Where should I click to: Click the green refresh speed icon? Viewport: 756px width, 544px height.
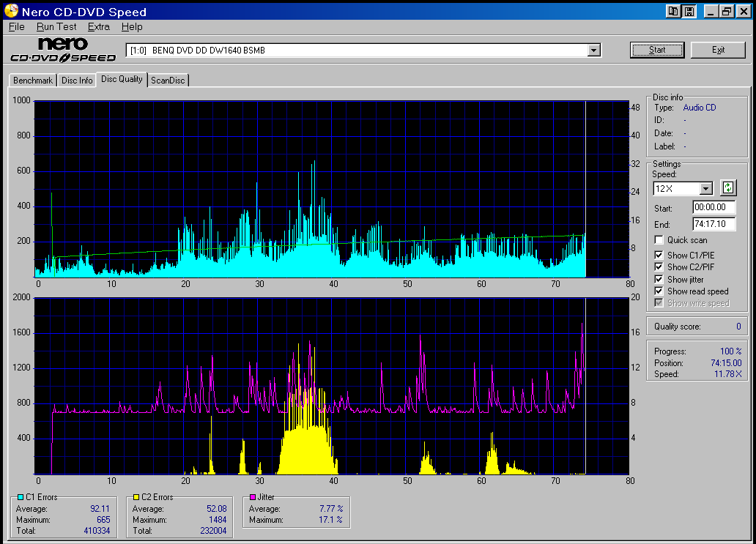[728, 187]
